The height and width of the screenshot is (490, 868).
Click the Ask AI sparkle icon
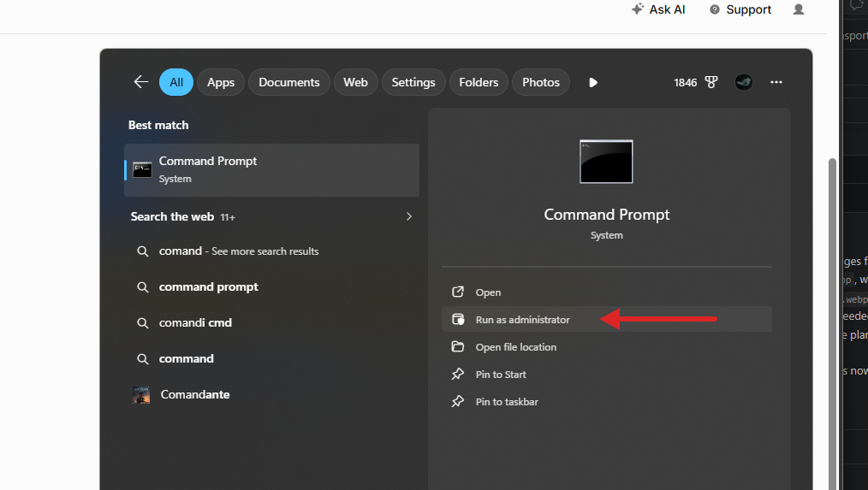tap(638, 9)
